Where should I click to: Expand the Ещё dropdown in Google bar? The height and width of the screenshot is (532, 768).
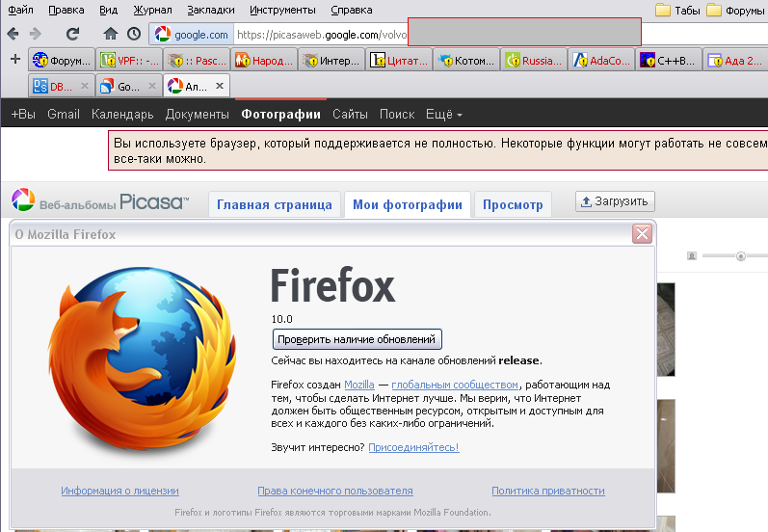[x=444, y=114]
